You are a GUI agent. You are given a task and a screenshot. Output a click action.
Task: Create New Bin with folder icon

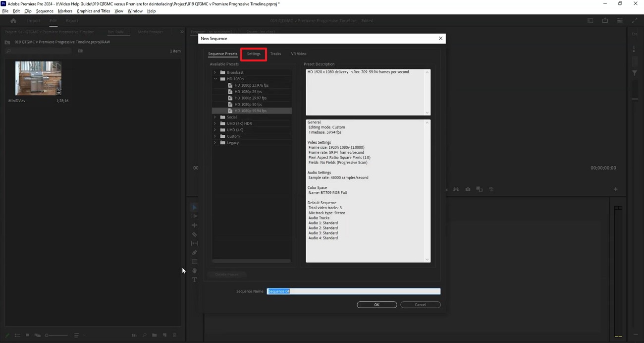point(154,336)
